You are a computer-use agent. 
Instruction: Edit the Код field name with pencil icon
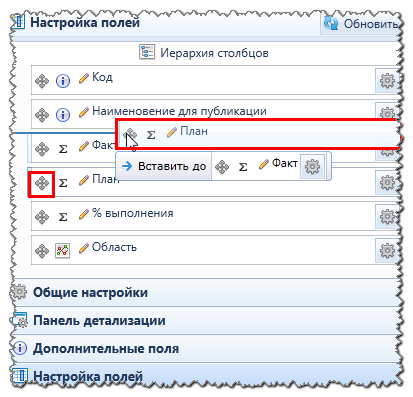coord(84,78)
